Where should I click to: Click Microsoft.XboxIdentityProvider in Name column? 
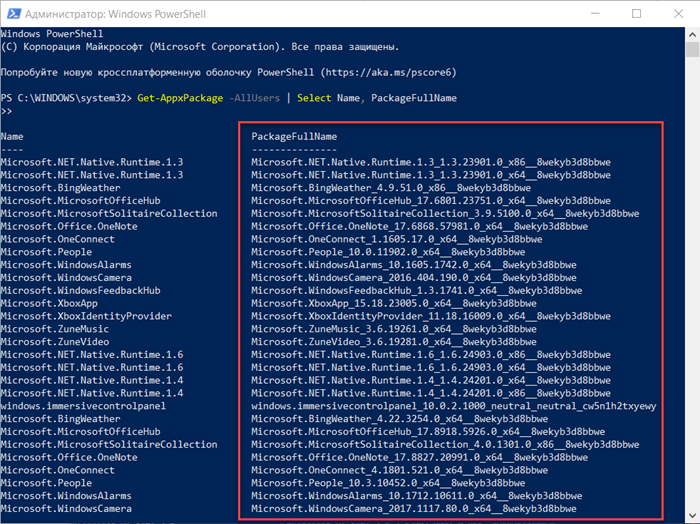(x=86, y=316)
